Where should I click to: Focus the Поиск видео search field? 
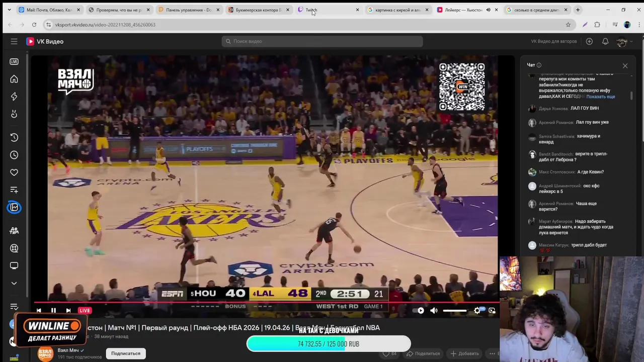coord(322,41)
